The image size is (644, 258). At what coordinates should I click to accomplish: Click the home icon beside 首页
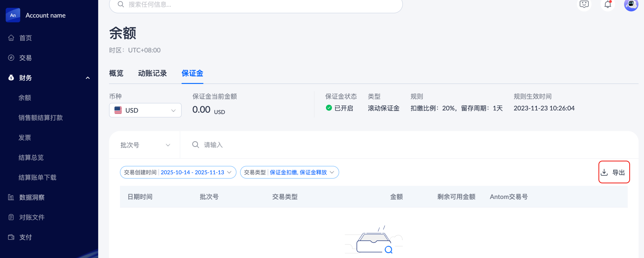11,38
